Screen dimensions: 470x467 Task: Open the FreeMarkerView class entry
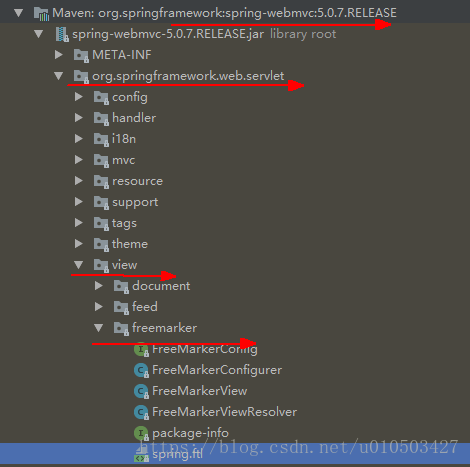point(199,391)
